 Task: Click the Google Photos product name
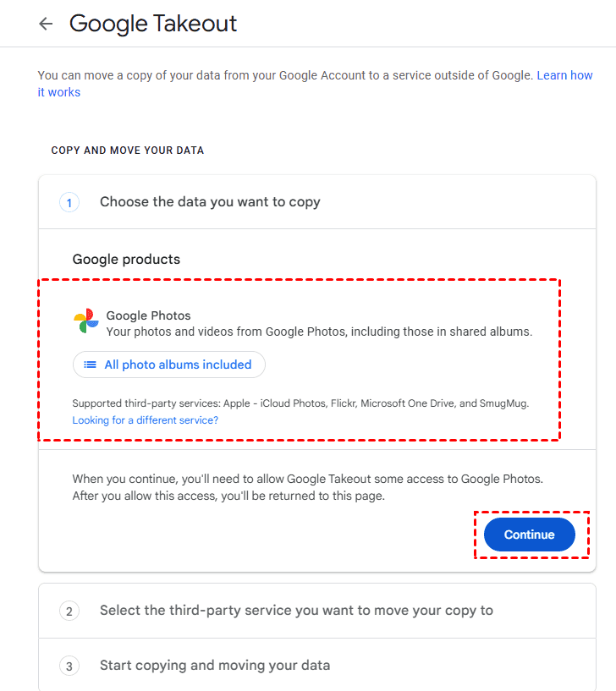pos(148,315)
